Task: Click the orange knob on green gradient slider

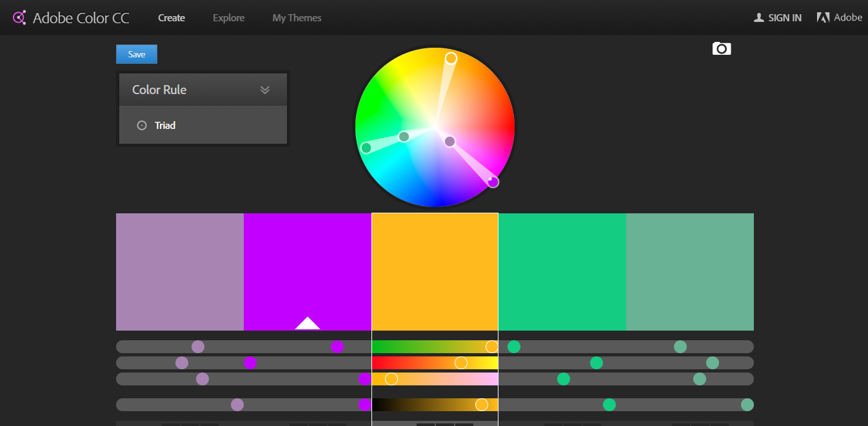Action: (x=491, y=347)
